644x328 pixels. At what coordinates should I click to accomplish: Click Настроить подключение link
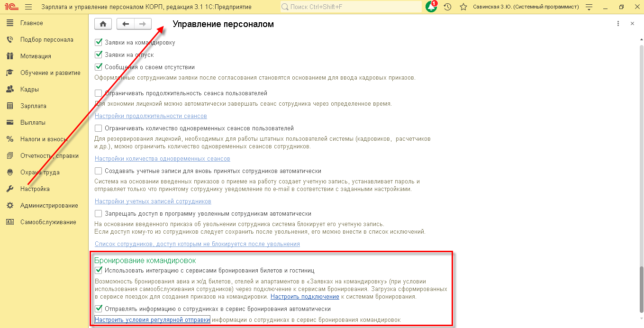coord(305,297)
